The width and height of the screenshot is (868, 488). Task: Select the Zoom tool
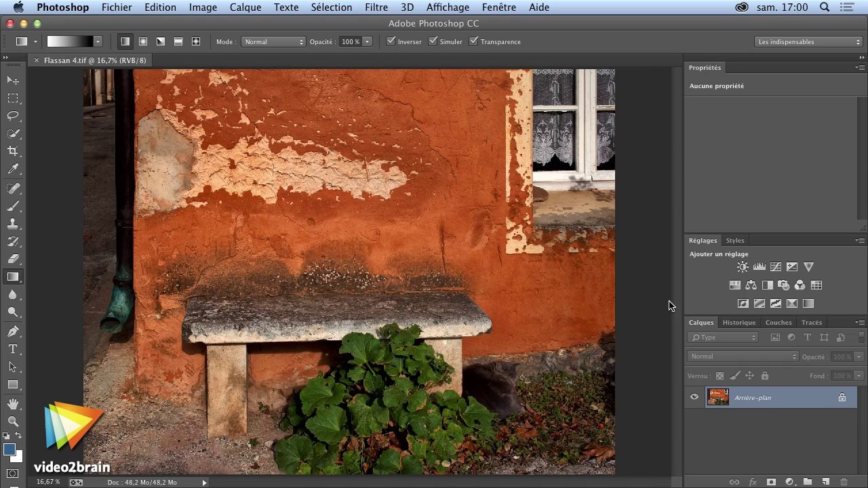13,422
